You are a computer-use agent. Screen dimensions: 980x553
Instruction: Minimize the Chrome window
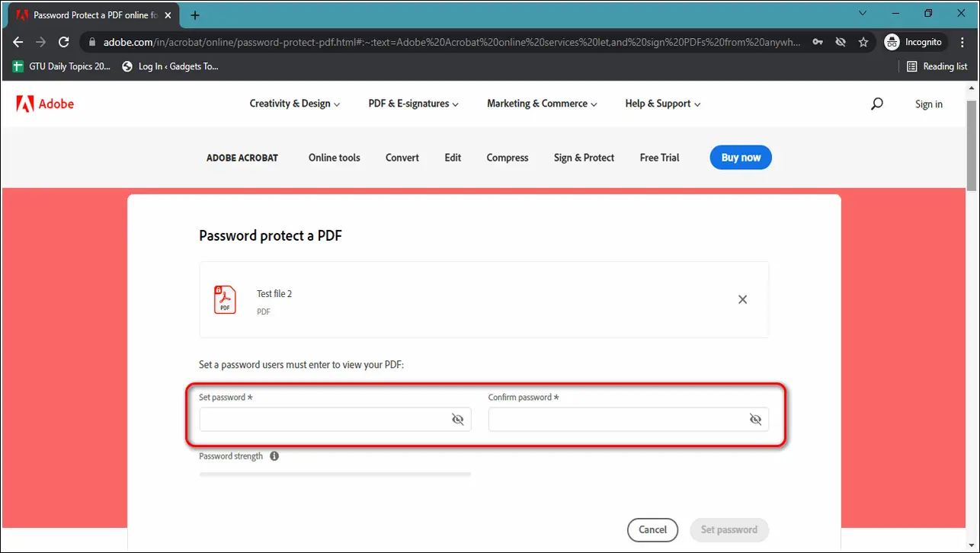[x=895, y=13]
